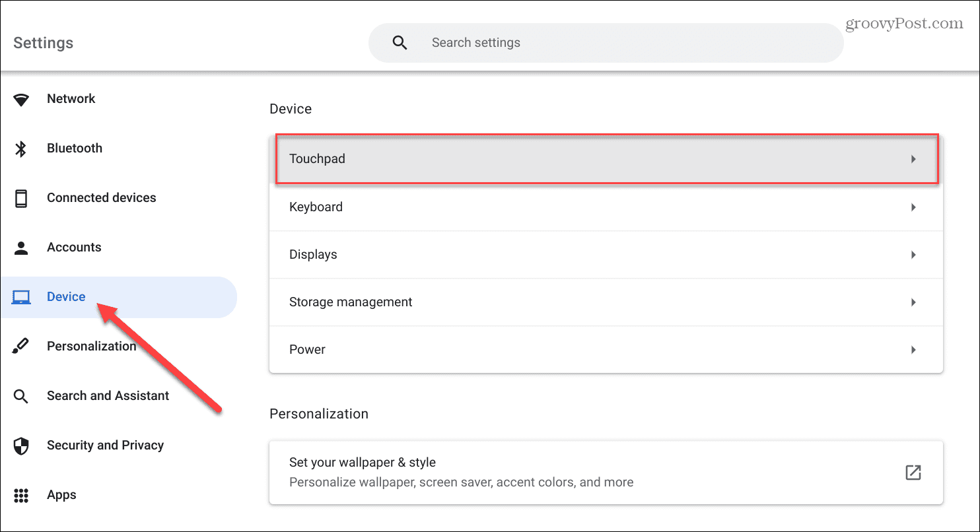Click the Network wifi icon in sidebar
The image size is (980, 532).
(22, 100)
